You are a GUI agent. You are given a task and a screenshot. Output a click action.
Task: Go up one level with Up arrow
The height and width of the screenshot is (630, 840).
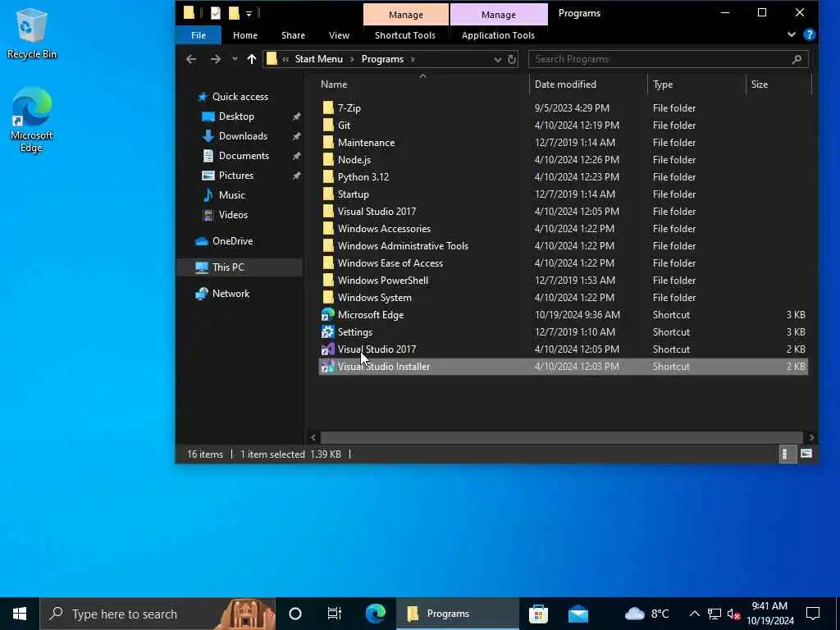(252, 59)
